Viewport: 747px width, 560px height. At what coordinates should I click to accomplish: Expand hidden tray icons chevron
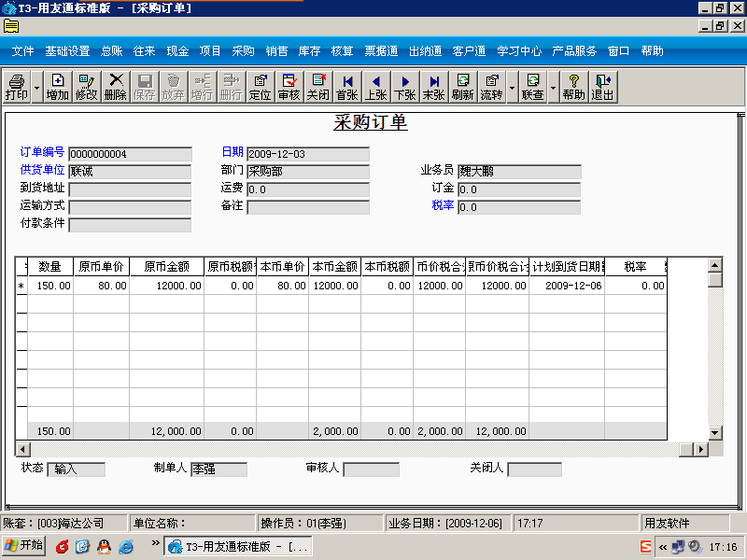tap(663, 547)
